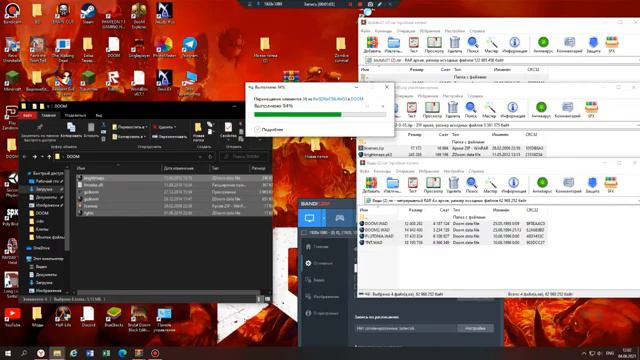
Task: Expand Подробнее details in the move progress dialog
Action: [269, 129]
